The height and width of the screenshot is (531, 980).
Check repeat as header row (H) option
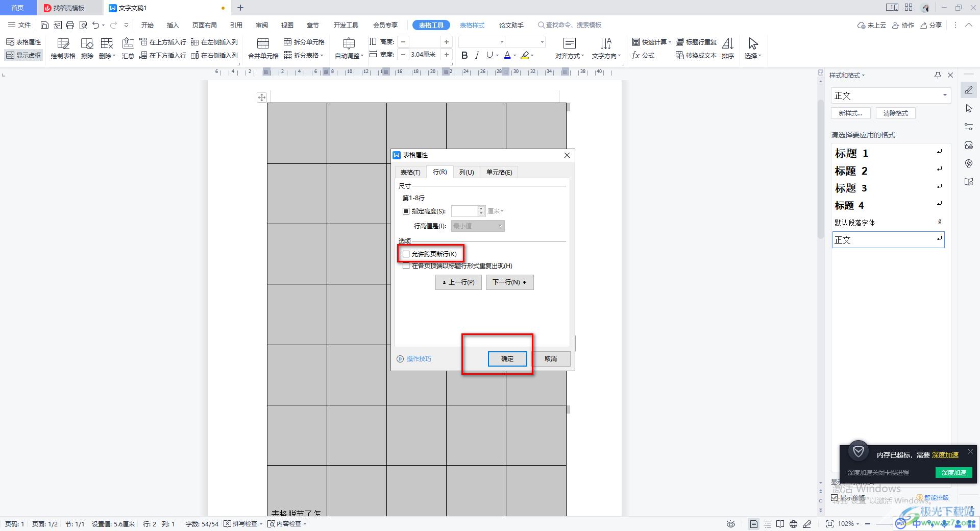[406, 265]
